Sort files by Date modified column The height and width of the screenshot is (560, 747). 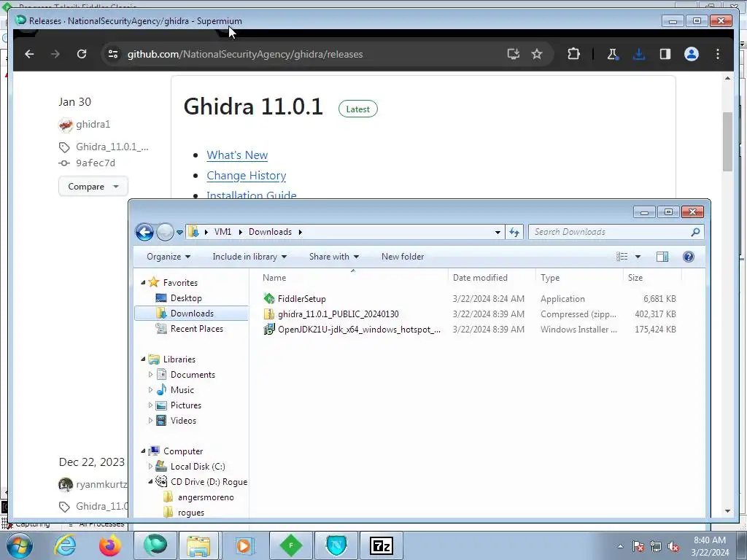pyautogui.click(x=492, y=278)
